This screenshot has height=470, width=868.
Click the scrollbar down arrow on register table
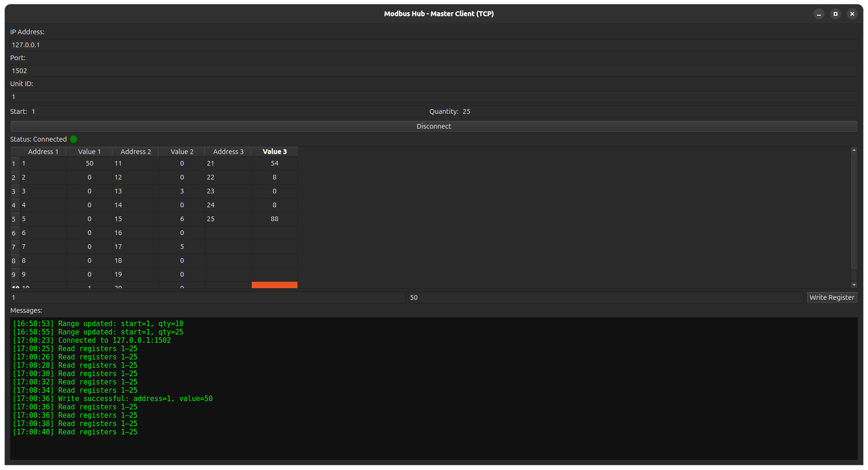(x=854, y=285)
